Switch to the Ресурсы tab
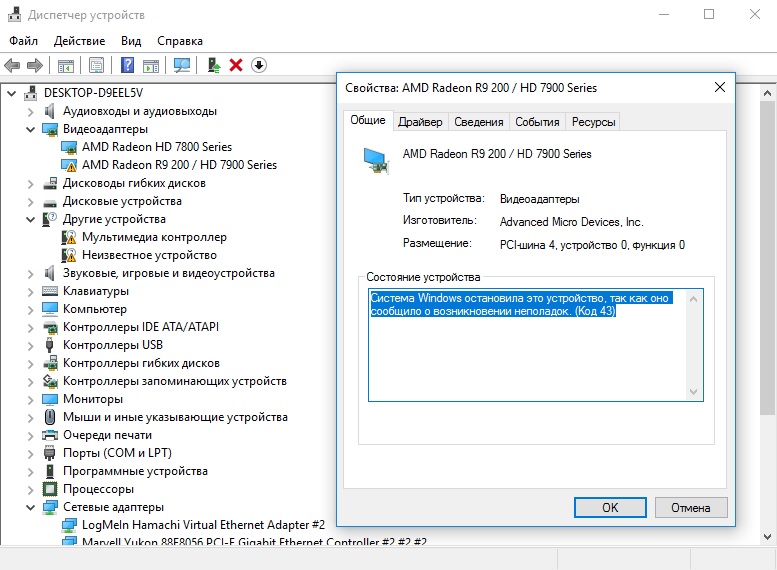The height and width of the screenshot is (570, 777). tap(593, 122)
